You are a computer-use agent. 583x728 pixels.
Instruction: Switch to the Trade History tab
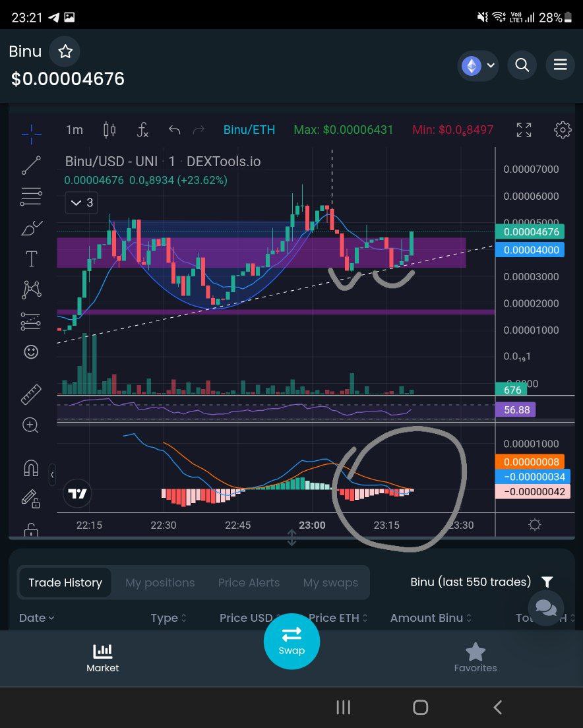(65, 583)
